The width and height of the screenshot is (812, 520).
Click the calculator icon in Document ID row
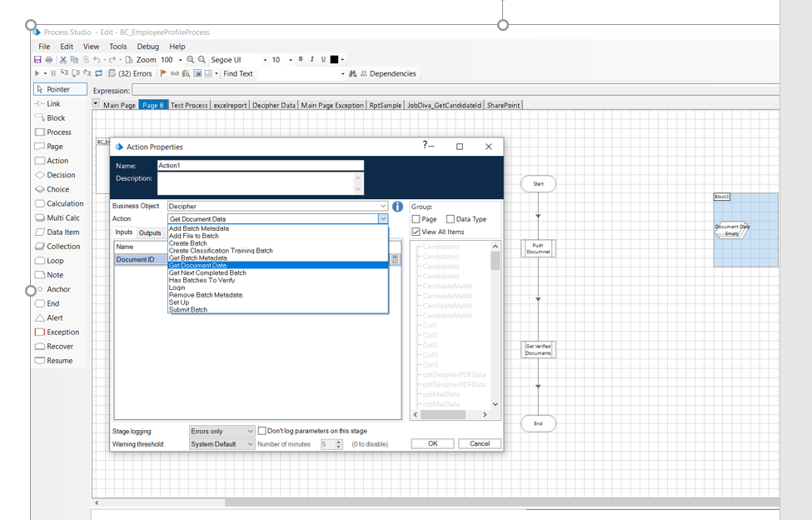tap(395, 259)
